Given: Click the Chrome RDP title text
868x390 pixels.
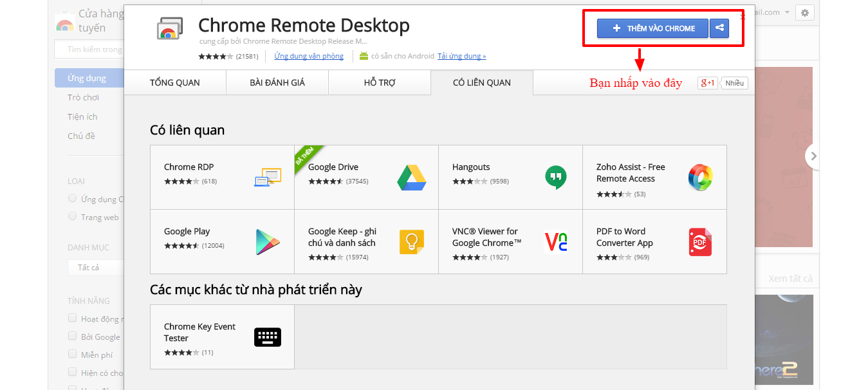Looking at the screenshot, I should click(x=189, y=167).
